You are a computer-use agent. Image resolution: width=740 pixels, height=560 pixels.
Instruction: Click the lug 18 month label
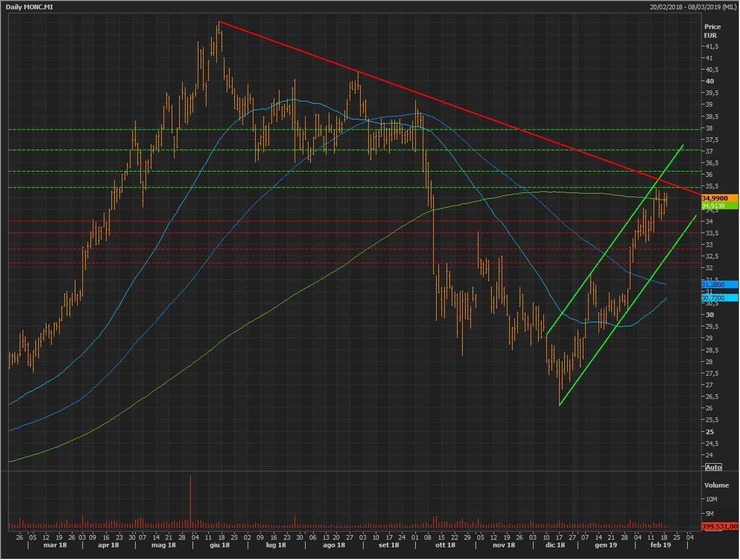click(275, 545)
